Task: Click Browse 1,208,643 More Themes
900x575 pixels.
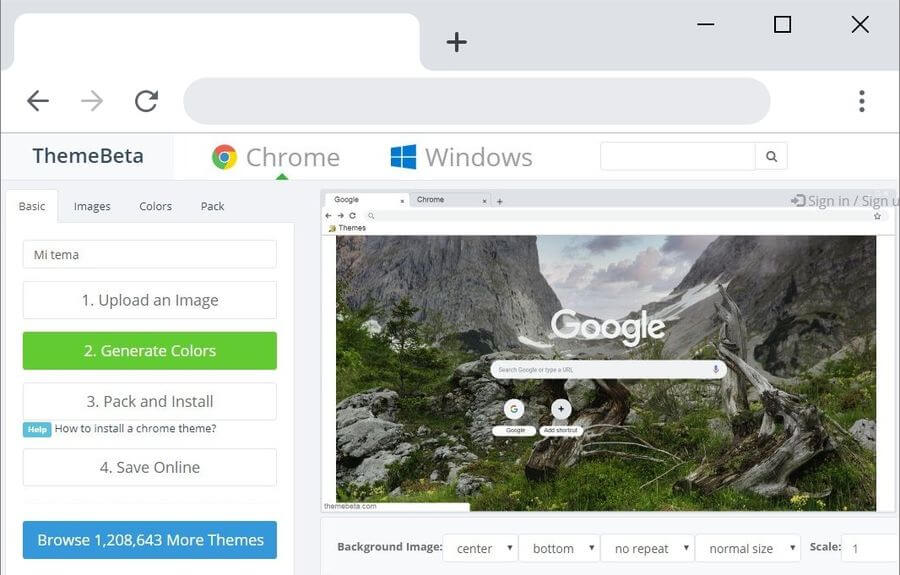Action: coord(150,540)
